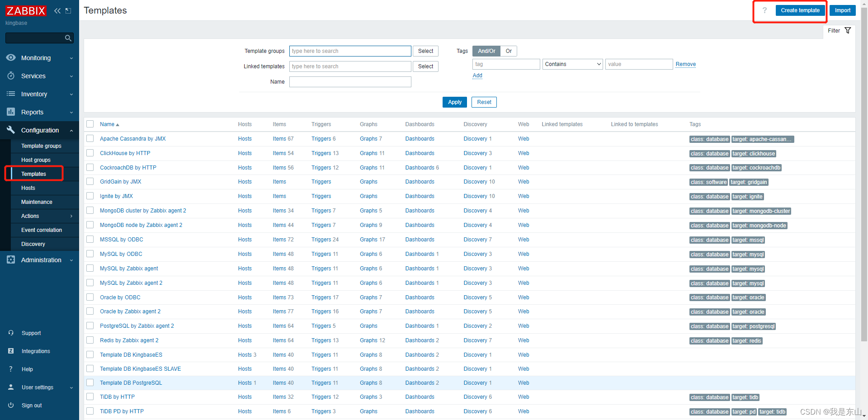Expand the Actions submenu
This screenshot has width=868, height=420.
point(71,216)
